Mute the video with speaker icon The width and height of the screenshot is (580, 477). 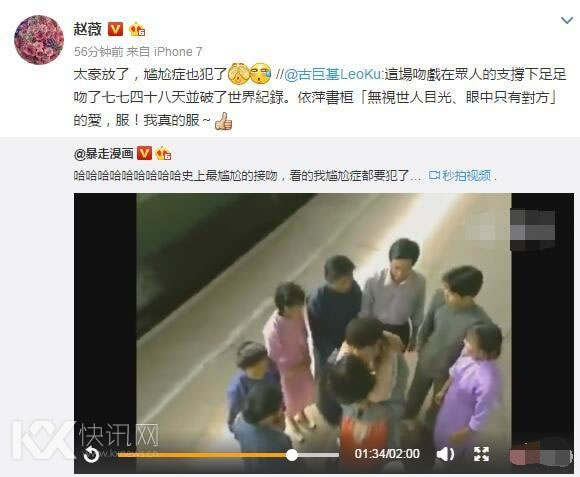(445, 454)
